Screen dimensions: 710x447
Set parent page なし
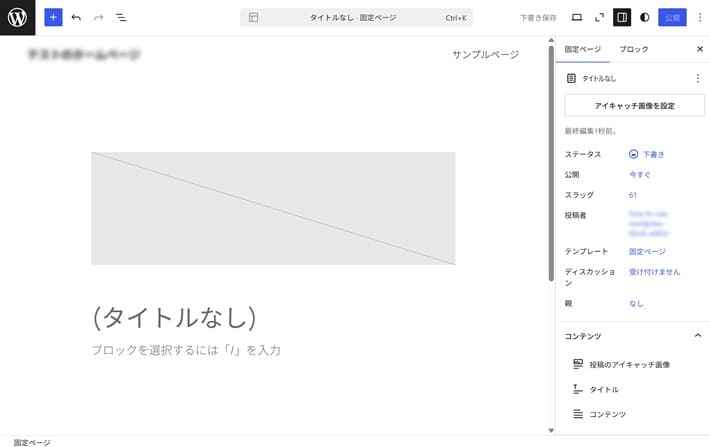tap(636, 303)
